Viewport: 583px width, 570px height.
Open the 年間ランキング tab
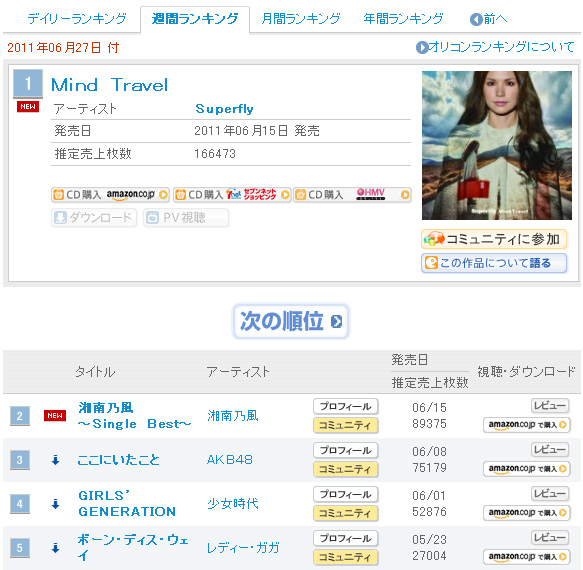coord(403,19)
